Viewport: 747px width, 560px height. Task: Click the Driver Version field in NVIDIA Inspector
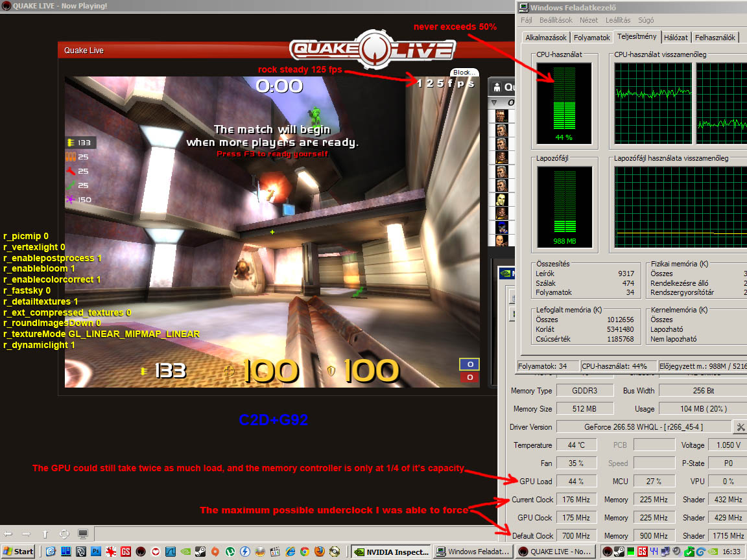pos(644,426)
